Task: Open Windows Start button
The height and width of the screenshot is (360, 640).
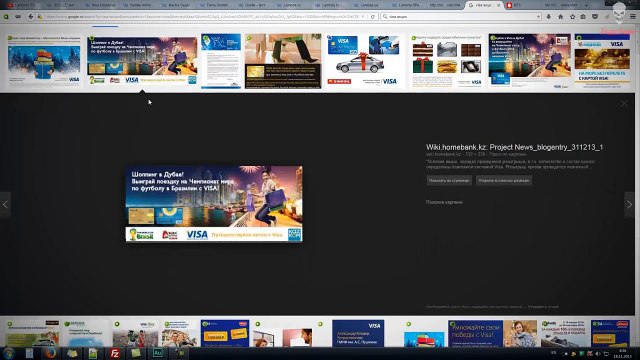Action: point(9,353)
